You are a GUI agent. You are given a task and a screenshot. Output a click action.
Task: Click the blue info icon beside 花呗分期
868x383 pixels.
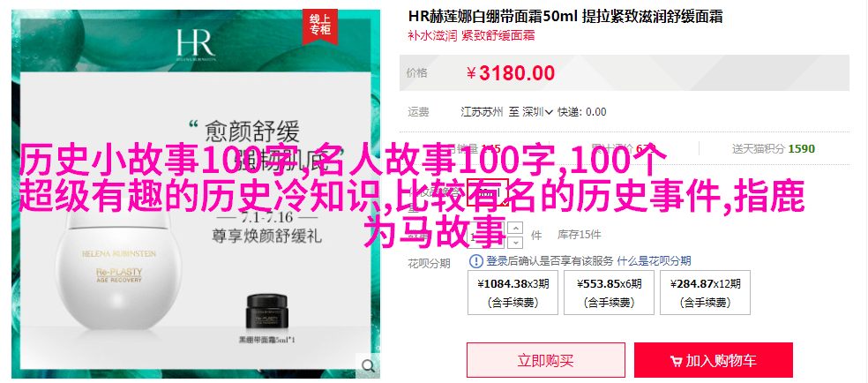(476, 260)
